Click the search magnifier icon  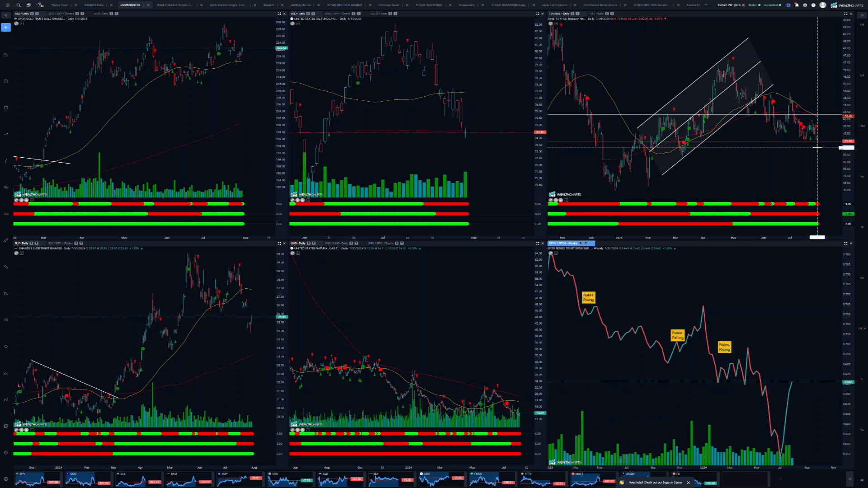click(x=19, y=5)
